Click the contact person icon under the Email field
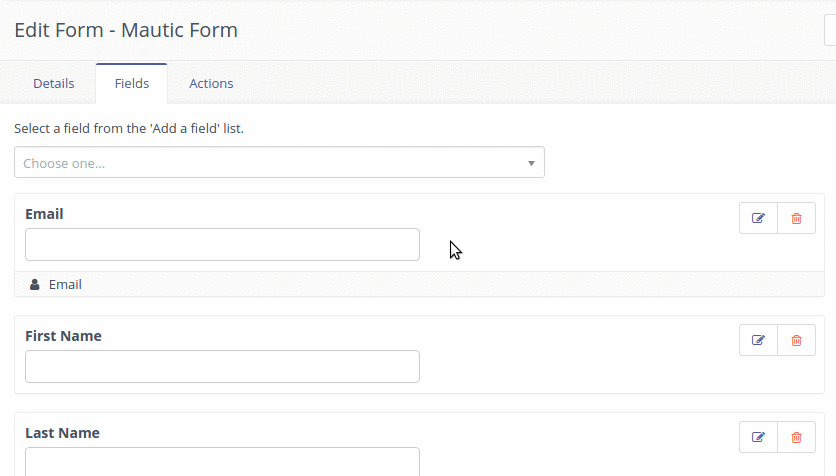This screenshot has width=836, height=476. [35, 285]
